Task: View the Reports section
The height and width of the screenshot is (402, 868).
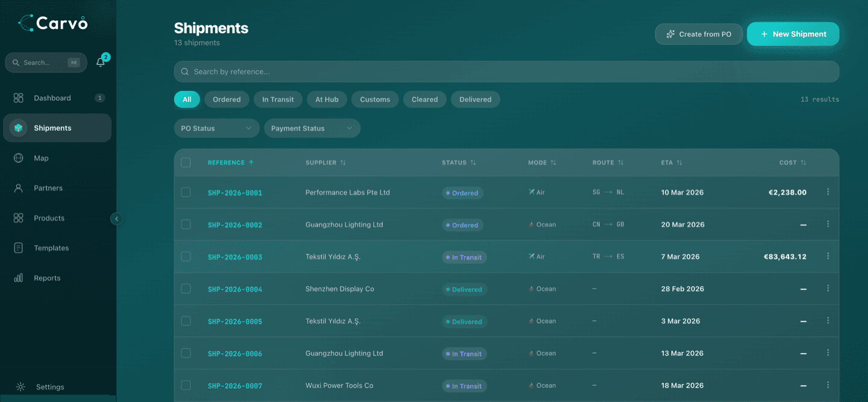Action: [48, 278]
